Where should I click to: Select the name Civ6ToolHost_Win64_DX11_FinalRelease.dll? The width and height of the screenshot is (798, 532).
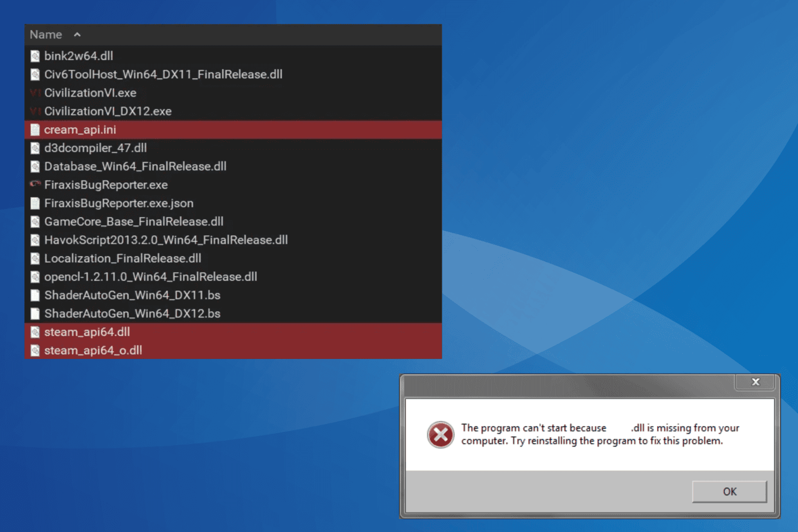[x=163, y=75]
